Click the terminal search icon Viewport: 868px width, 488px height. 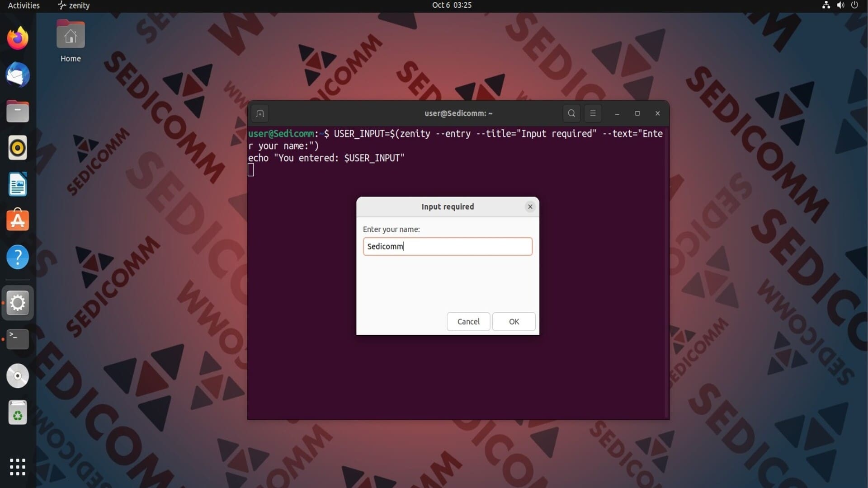click(x=571, y=113)
